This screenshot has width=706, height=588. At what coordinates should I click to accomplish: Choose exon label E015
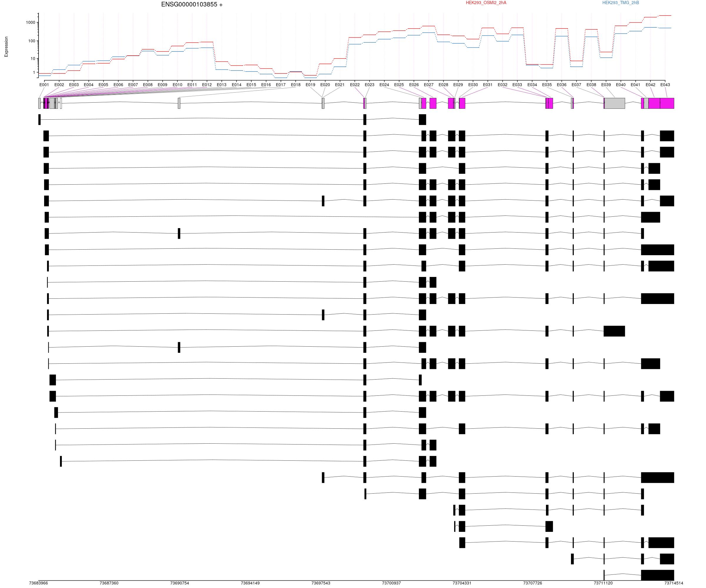coord(251,85)
